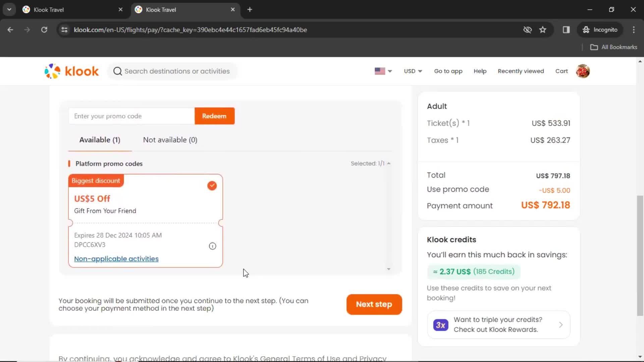The image size is (644, 362).
Task: Click Non-applicable activities link
Action: coord(116,258)
